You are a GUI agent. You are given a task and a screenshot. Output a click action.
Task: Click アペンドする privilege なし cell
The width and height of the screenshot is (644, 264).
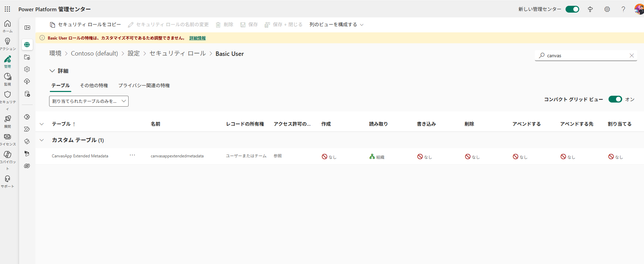click(x=520, y=157)
